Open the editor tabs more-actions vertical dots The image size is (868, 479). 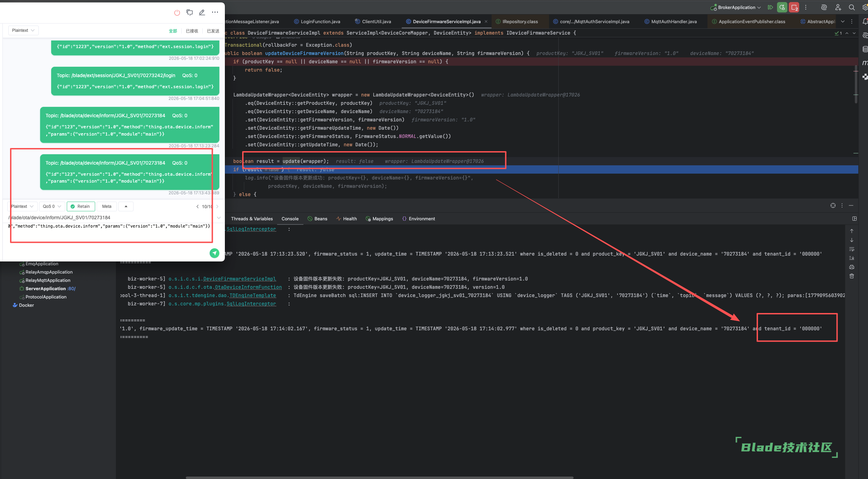click(852, 21)
